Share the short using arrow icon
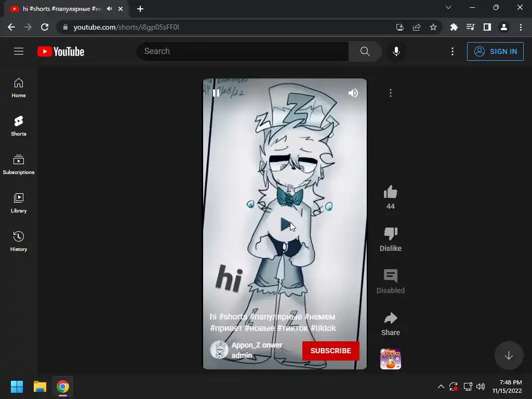532x399 pixels. [391, 318]
